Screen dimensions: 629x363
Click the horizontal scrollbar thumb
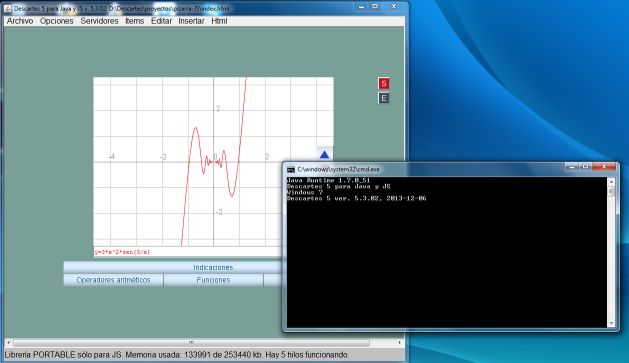tap(191, 343)
